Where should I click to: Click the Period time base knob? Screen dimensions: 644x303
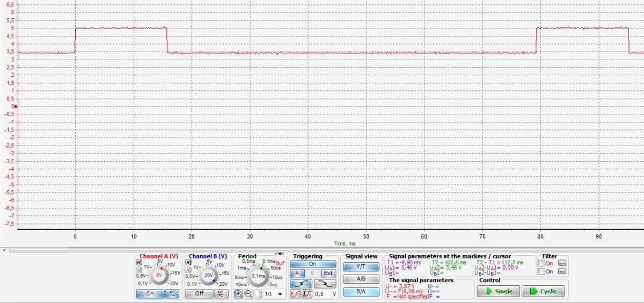click(x=258, y=276)
